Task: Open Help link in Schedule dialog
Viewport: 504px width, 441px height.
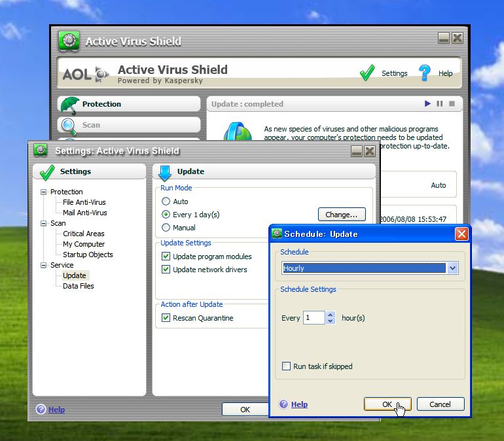Action: point(299,404)
